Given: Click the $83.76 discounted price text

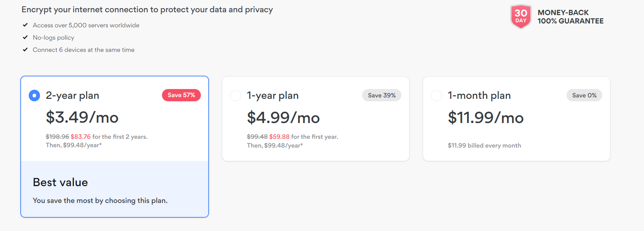Looking at the screenshot, I should pos(81,137).
